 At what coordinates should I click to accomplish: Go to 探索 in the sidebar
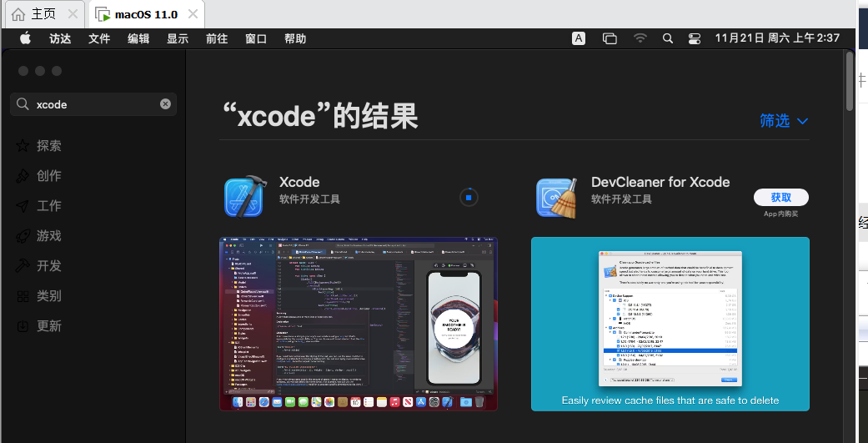pyautogui.click(x=48, y=146)
